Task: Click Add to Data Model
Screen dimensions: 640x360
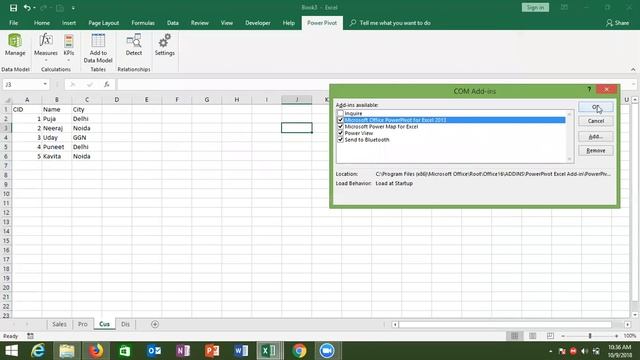Action: pos(98,48)
